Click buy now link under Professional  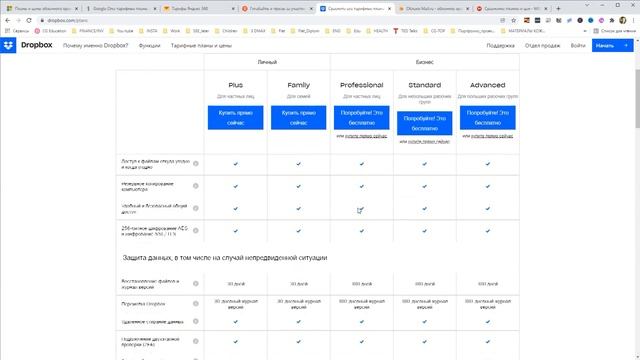point(366,136)
